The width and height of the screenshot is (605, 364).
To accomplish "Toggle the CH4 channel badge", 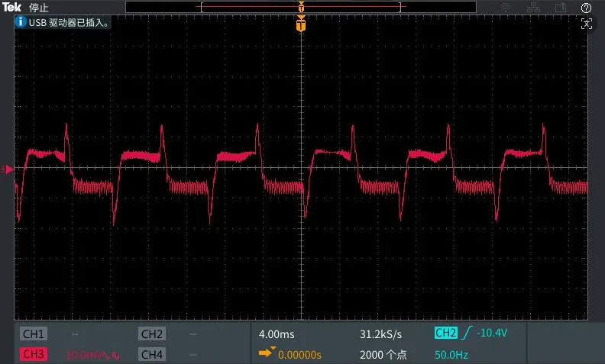I will click(152, 354).
